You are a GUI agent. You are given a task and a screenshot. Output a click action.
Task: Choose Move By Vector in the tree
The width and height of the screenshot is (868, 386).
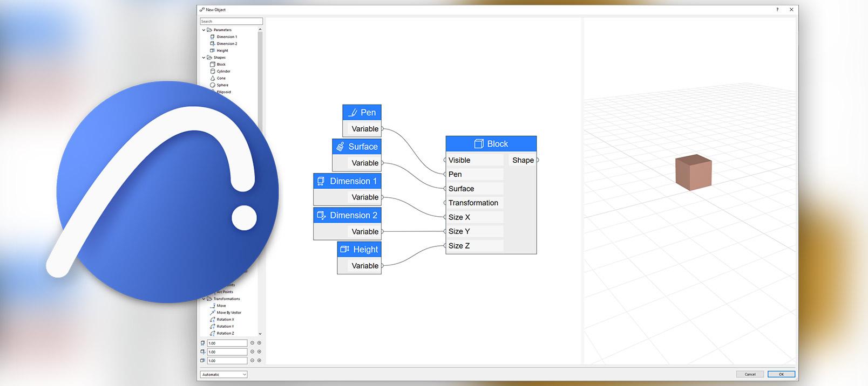click(x=226, y=313)
